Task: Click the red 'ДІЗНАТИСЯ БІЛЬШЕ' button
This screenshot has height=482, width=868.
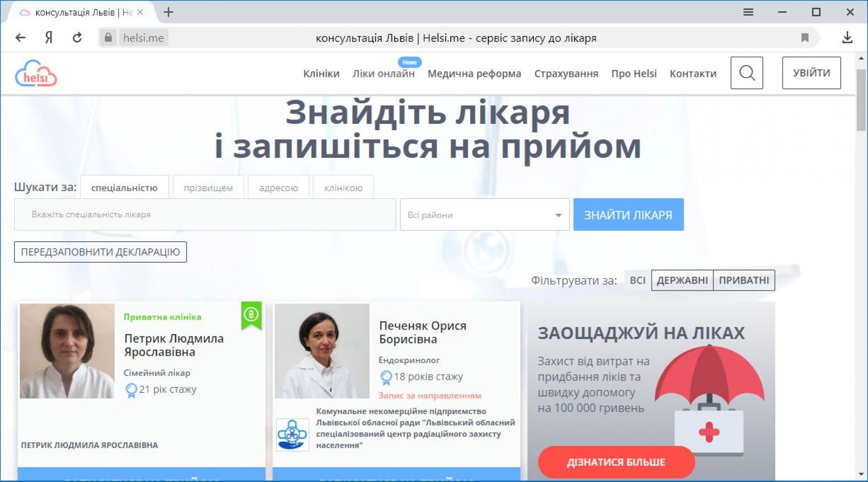Action: [x=616, y=462]
